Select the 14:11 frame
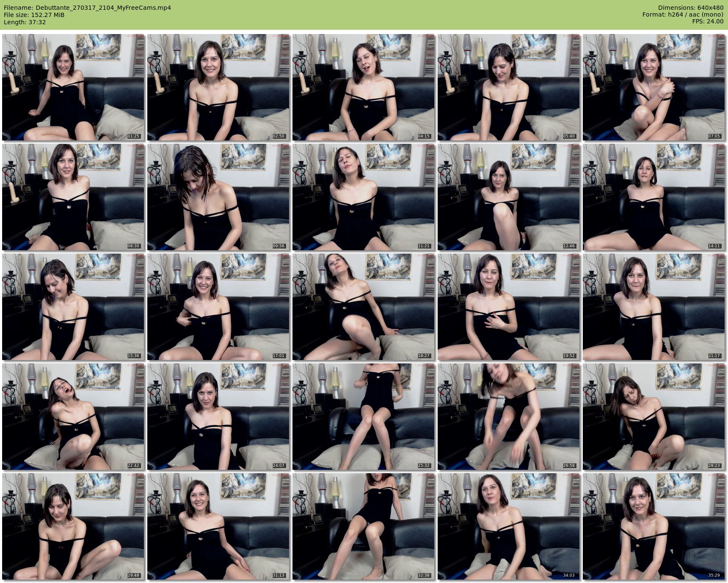Image resolution: width=728 pixels, height=583 pixels. point(654,197)
